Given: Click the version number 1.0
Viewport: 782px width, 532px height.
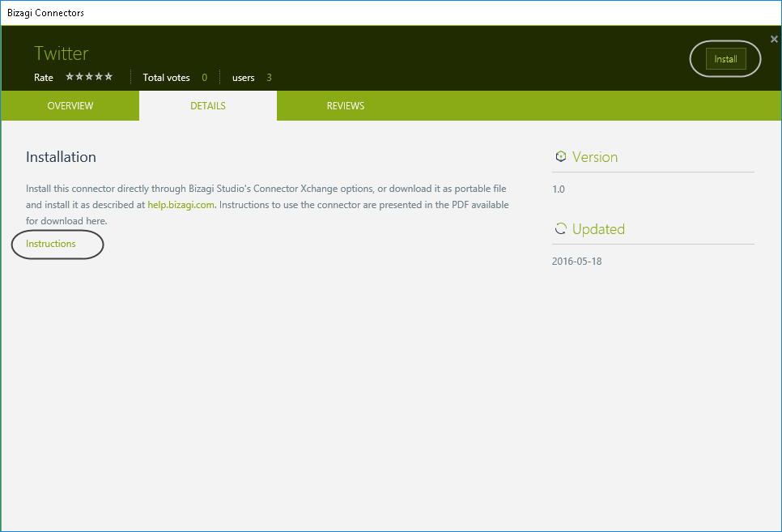Looking at the screenshot, I should click(x=559, y=189).
